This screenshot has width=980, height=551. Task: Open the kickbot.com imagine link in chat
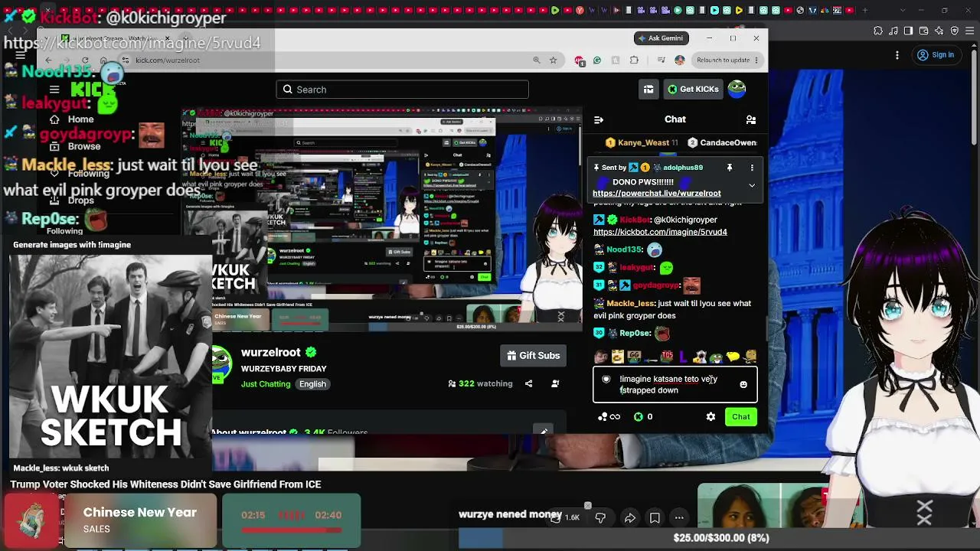pos(660,232)
